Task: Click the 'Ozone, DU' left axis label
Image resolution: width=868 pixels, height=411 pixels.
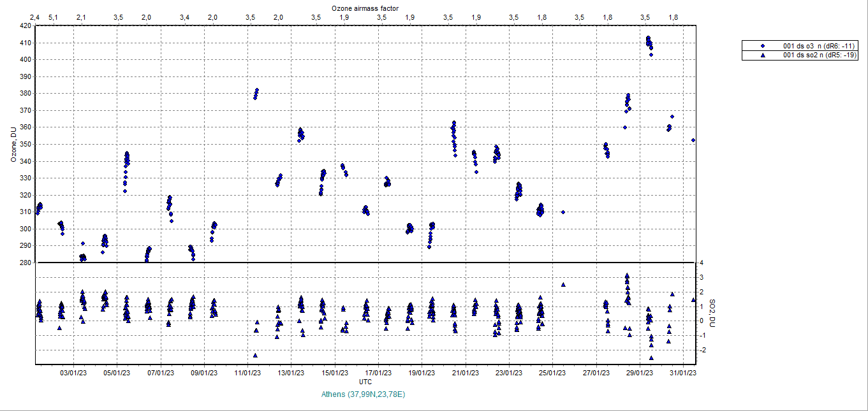Action: pos(13,145)
